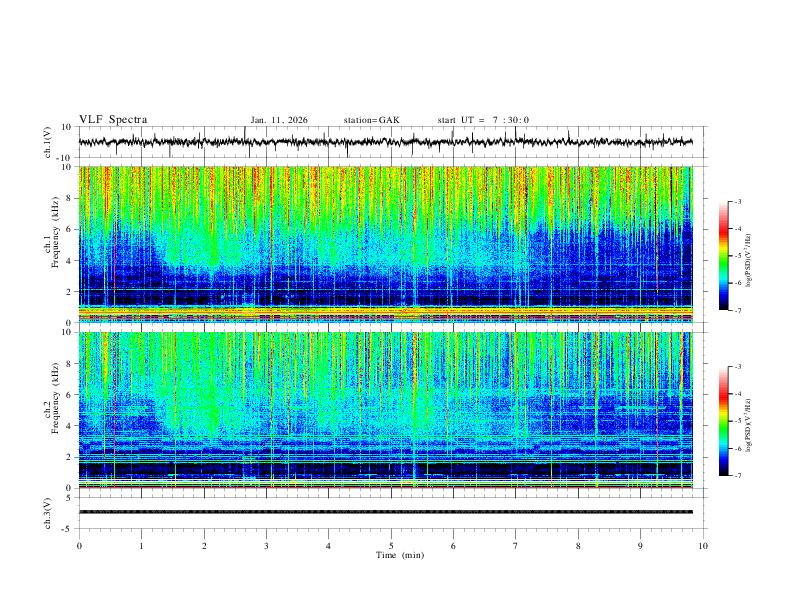Screen dimensions: 792x612
Task: Select the date "Jan. 11, 2026"
Action: (x=279, y=120)
